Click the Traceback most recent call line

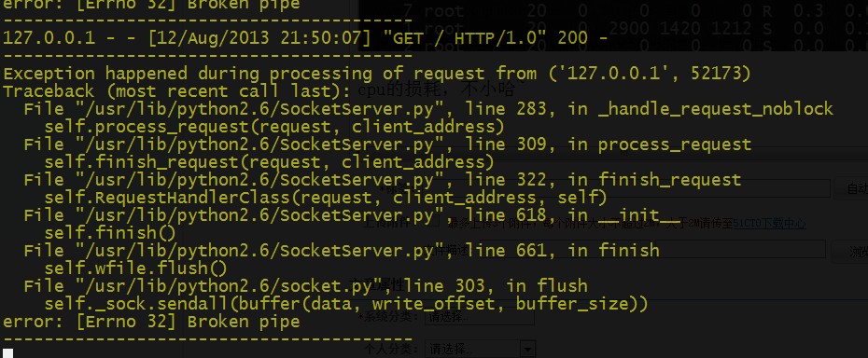pos(177,91)
